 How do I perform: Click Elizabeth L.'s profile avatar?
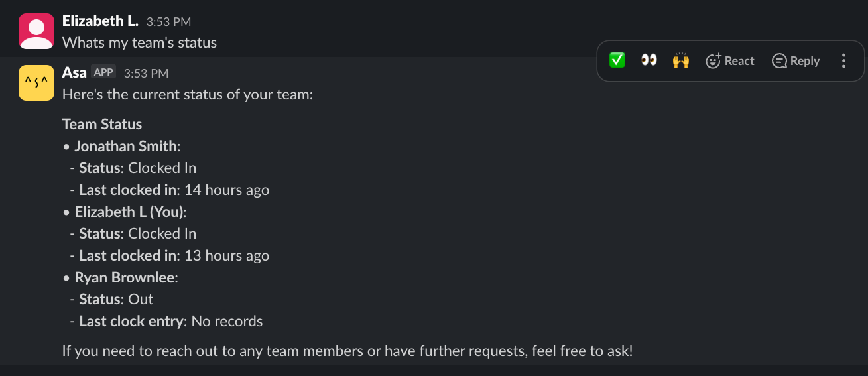click(x=36, y=31)
